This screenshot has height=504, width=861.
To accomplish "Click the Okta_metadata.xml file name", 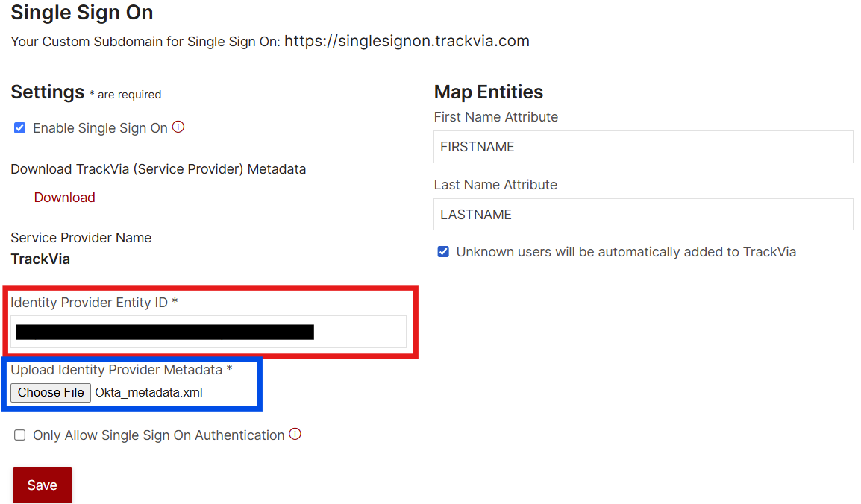I will pyautogui.click(x=148, y=393).
